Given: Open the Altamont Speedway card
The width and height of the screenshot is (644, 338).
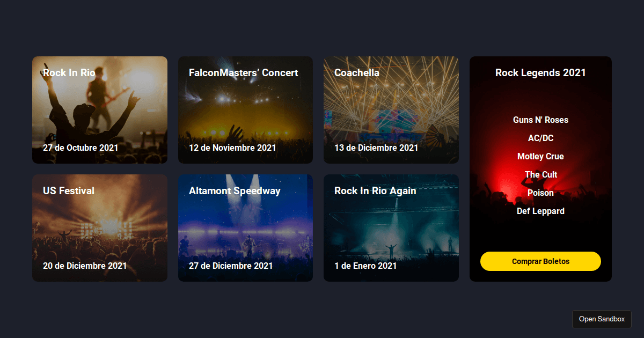Looking at the screenshot, I should [245, 228].
